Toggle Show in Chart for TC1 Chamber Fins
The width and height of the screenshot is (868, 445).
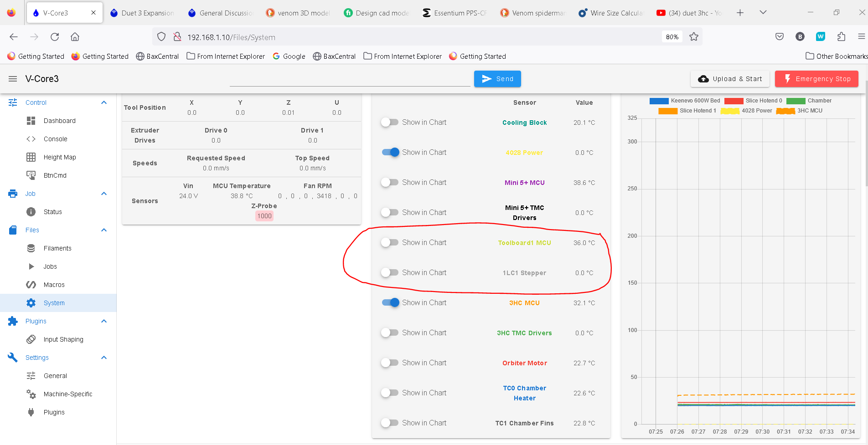(390, 423)
